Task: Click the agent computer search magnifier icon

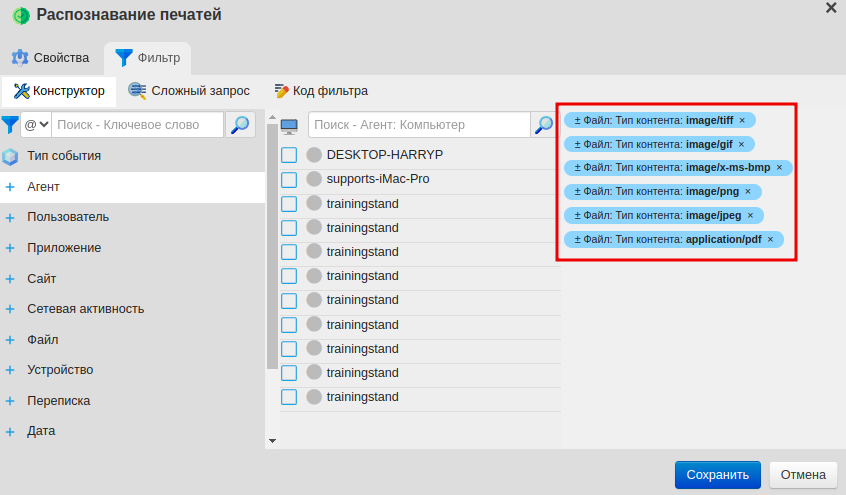Action: (543, 125)
